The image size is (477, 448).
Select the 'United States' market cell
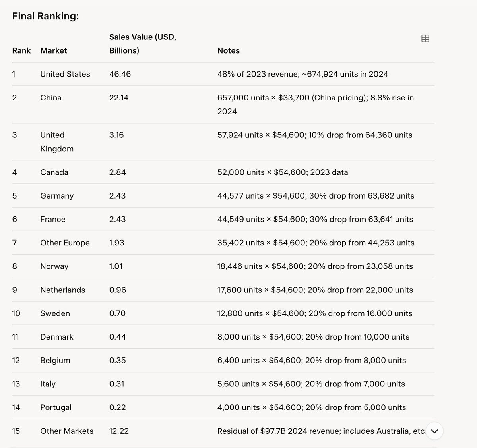65,74
